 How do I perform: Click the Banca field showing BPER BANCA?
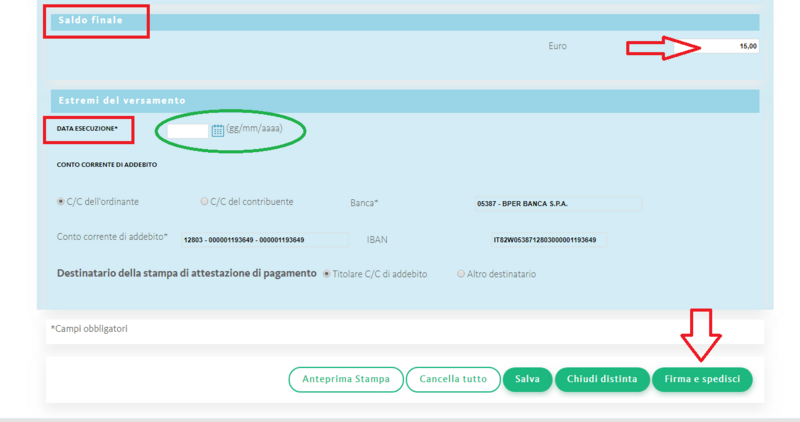pos(557,204)
